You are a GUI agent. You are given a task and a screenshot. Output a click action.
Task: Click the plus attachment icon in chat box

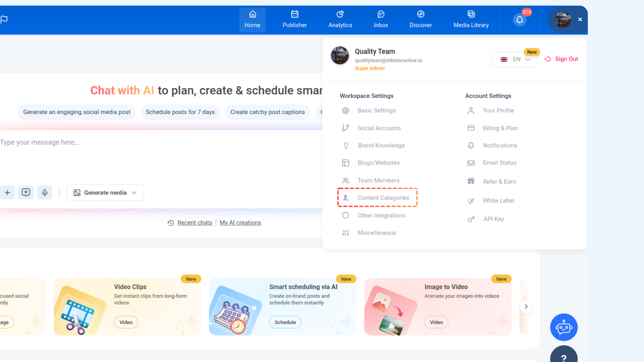7,193
